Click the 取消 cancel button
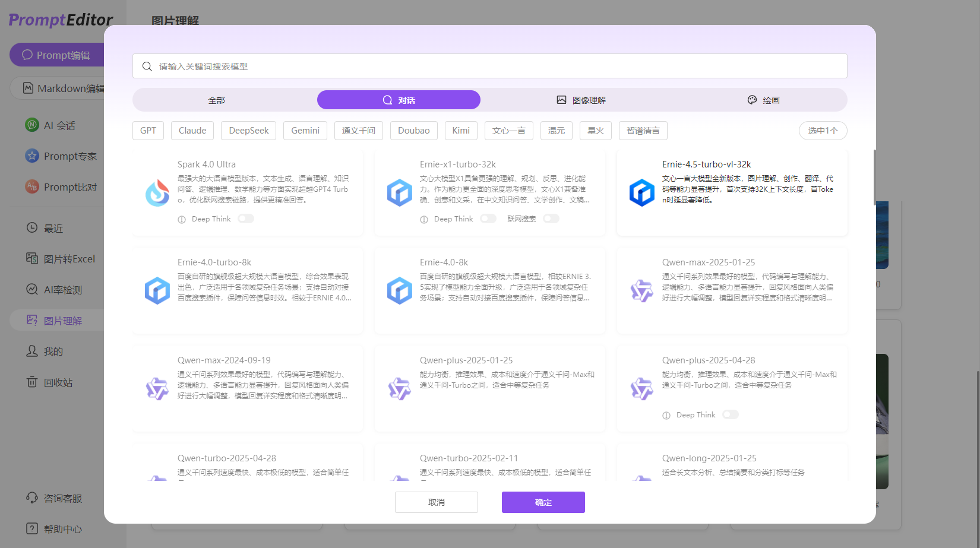The height and width of the screenshot is (548, 980). click(436, 502)
